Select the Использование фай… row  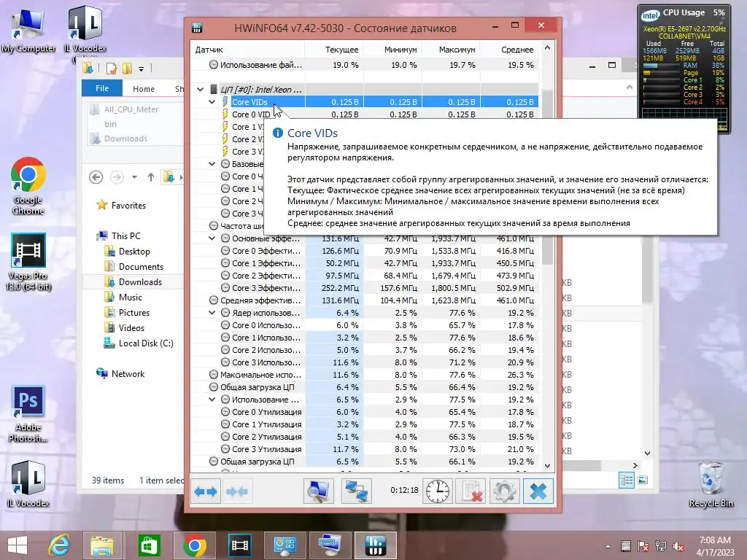tap(365, 65)
